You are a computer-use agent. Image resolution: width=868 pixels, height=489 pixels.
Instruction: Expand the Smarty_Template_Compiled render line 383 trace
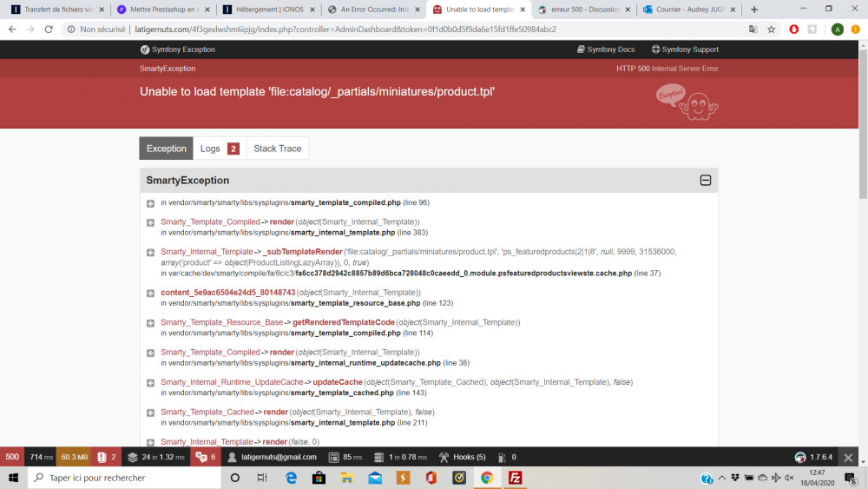(x=150, y=222)
